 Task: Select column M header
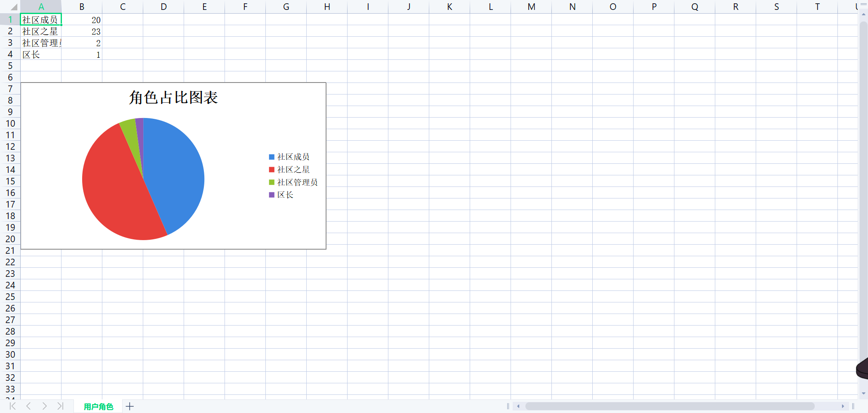531,7
